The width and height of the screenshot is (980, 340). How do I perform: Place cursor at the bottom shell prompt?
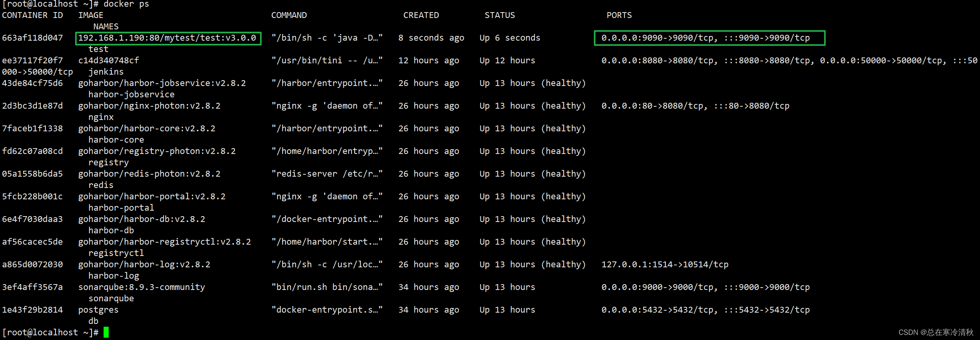[x=106, y=333]
